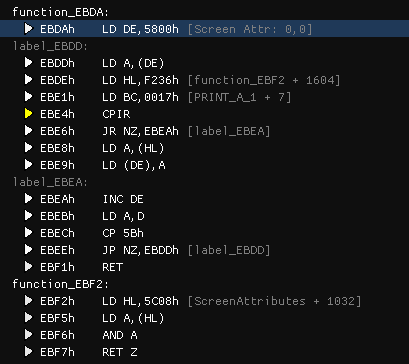409x364 pixels.
Task: Click the yellow arrow marker at EBE4h
Action: tap(29, 114)
